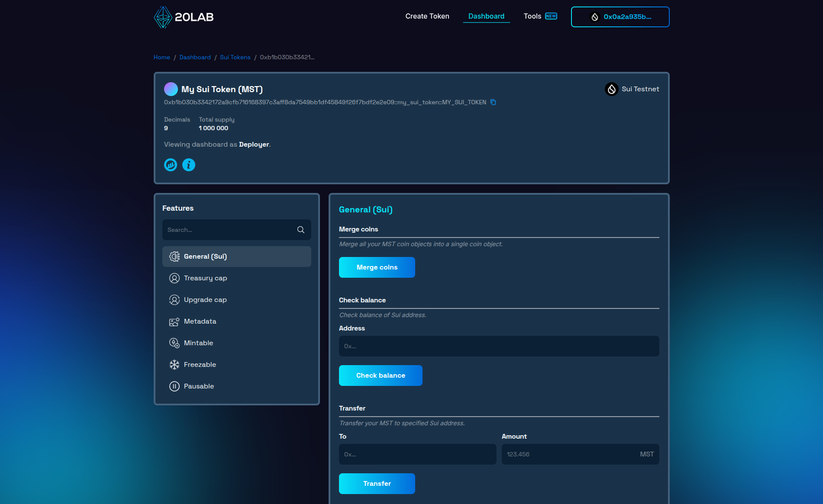The width and height of the screenshot is (823, 504).
Task: Click the Freezable snowflake icon
Action: (x=174, y=365)
